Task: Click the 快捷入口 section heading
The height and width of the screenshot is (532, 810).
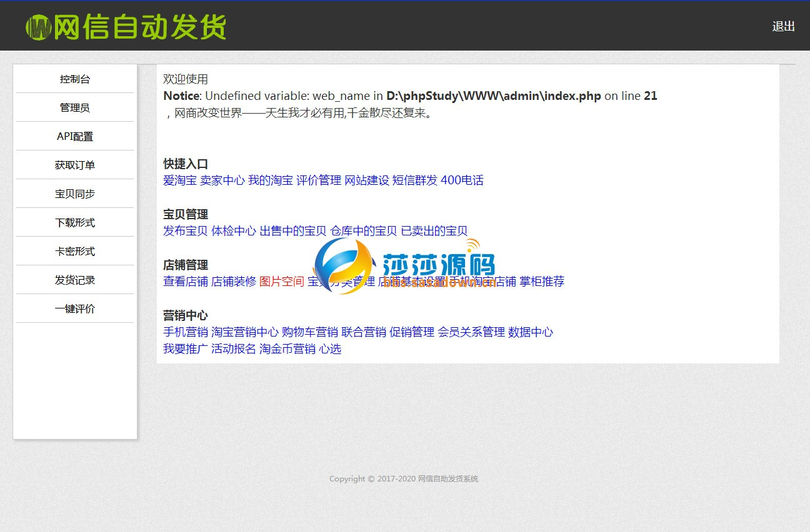Action: tap(186, 164)
